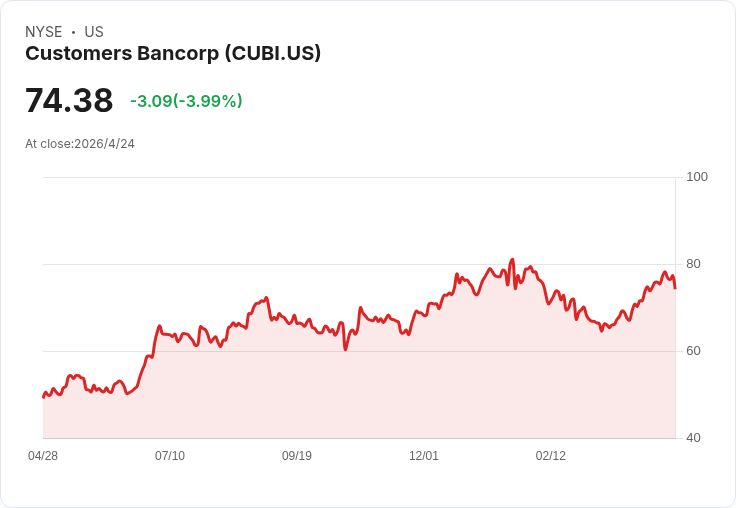Click the final data point of the price line
The height and width of the screenshot is (508, 736).
click(675, 288)
